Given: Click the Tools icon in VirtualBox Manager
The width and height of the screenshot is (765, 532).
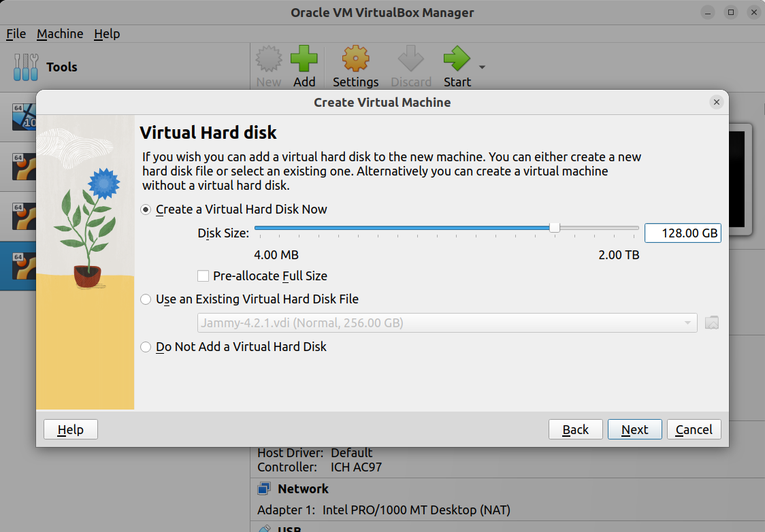Looking at the screenshot, I should click(26, 67).
